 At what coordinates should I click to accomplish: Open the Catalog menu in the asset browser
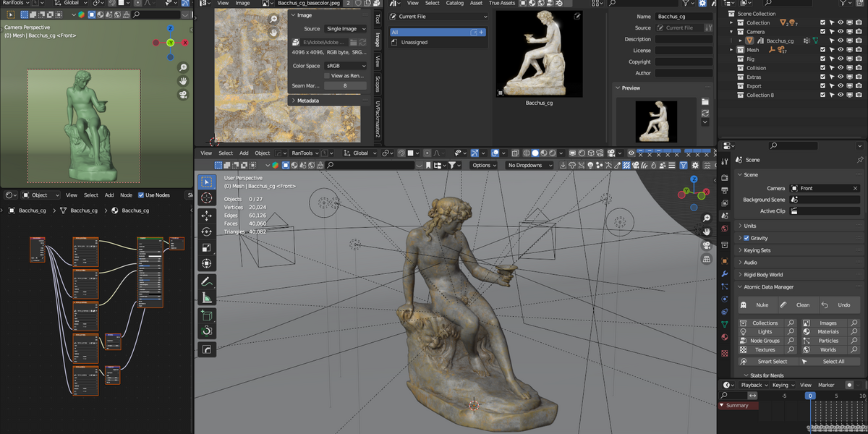coord(454,4)
